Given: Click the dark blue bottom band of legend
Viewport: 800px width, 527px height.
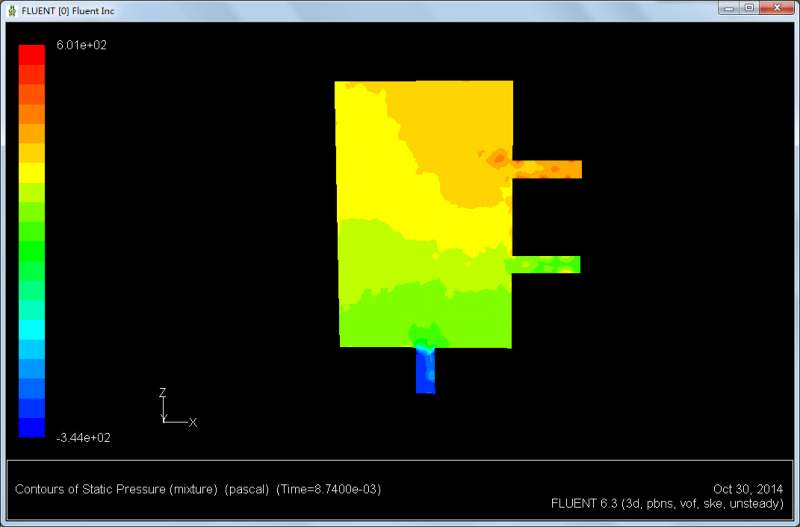Looking at the screenshot, I should [32, 428].
